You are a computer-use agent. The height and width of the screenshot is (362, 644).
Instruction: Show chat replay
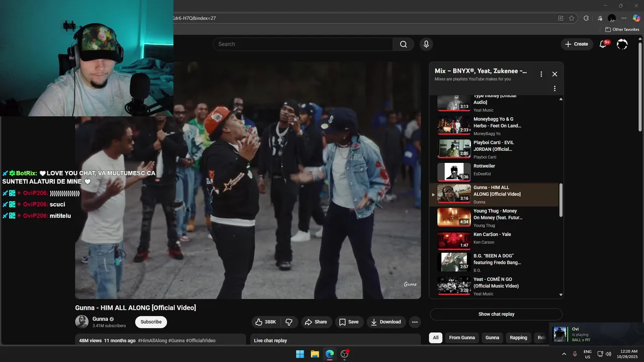coord(496,314)
